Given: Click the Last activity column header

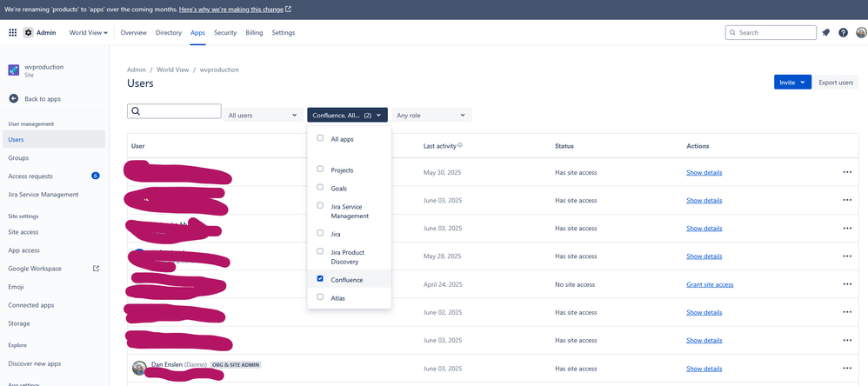Looking at the screenshot, I should (440, 146).
